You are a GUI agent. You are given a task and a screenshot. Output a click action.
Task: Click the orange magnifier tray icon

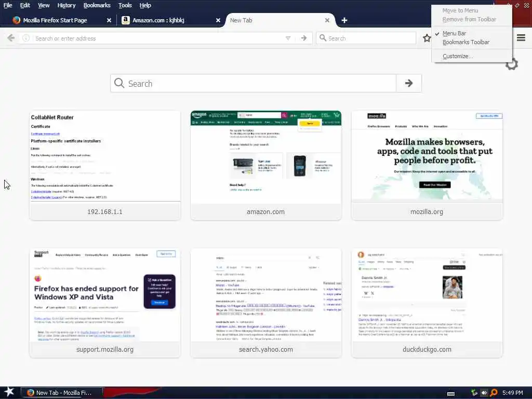click(494, 393)
